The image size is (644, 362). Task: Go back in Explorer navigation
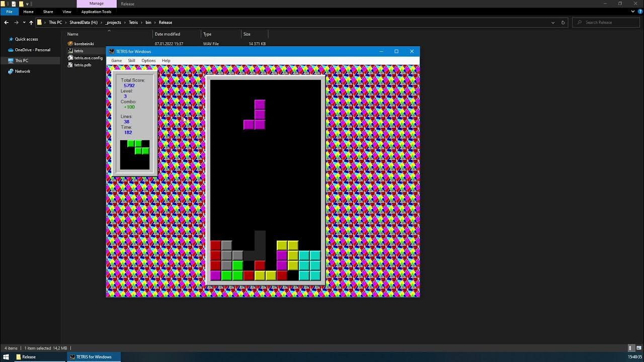pos(6,23)
